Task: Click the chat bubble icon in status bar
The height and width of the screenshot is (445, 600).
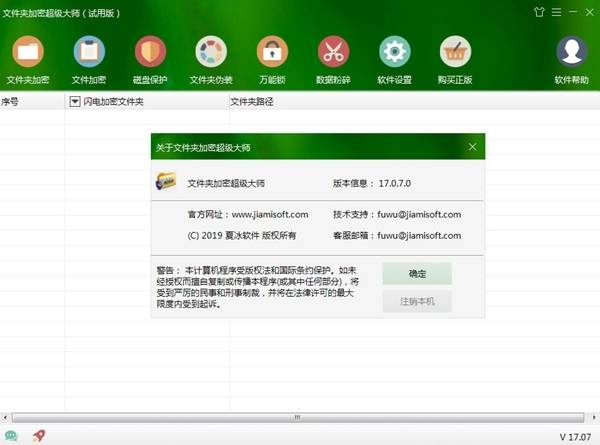Action: (x=11, y=436)
